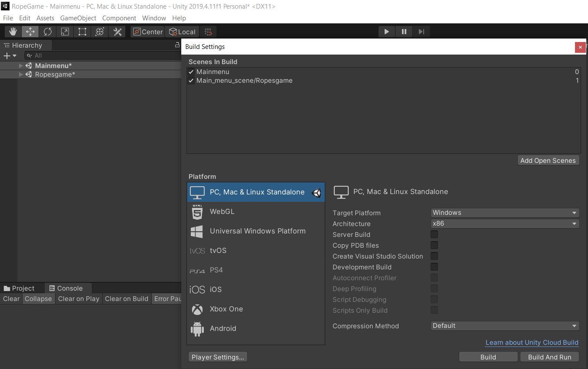Open the Architecture dropdown
The width and height of the screenshot is (588, 369).
pos(505,223)
